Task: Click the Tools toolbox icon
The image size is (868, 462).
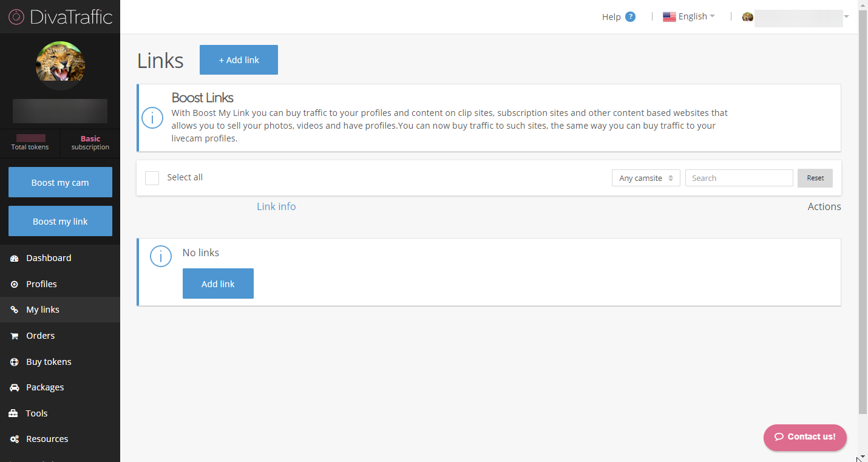Action: coord(14,413)
